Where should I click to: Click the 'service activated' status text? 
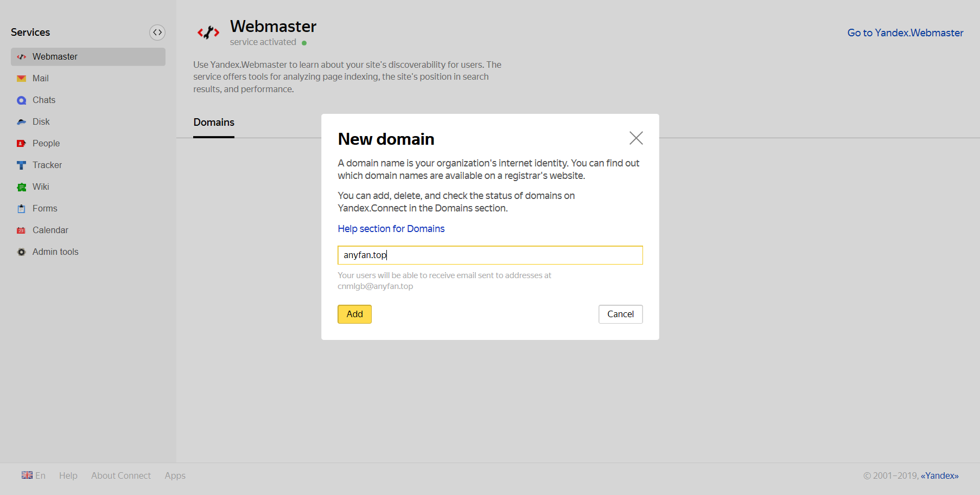pyautogui.click(x=263, y=42)
